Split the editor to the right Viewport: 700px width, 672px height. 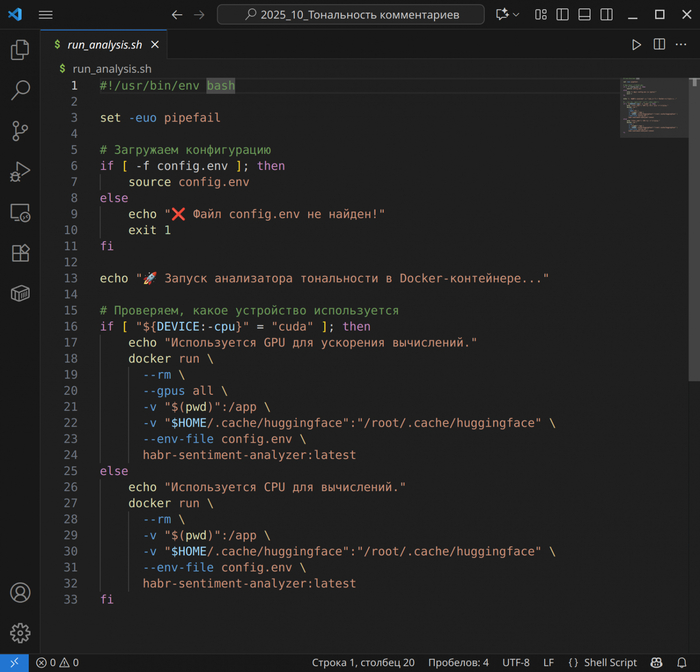click(x=659, y=45)
